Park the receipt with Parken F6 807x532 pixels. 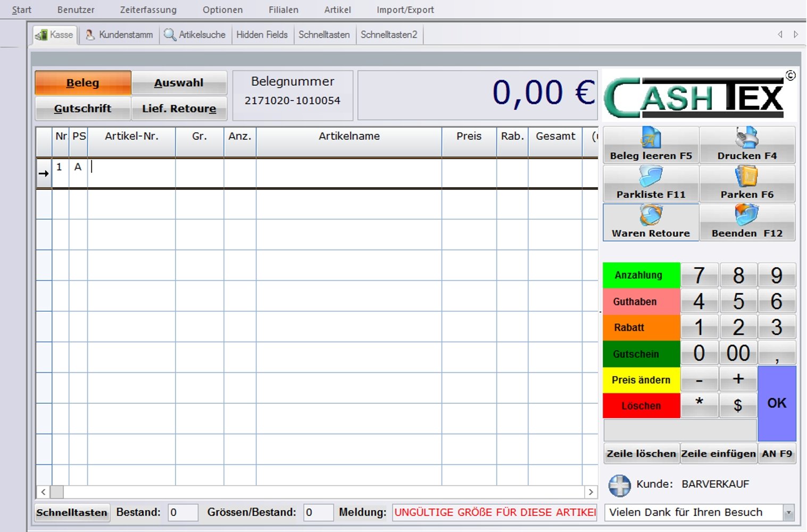[x=747, y=184]
